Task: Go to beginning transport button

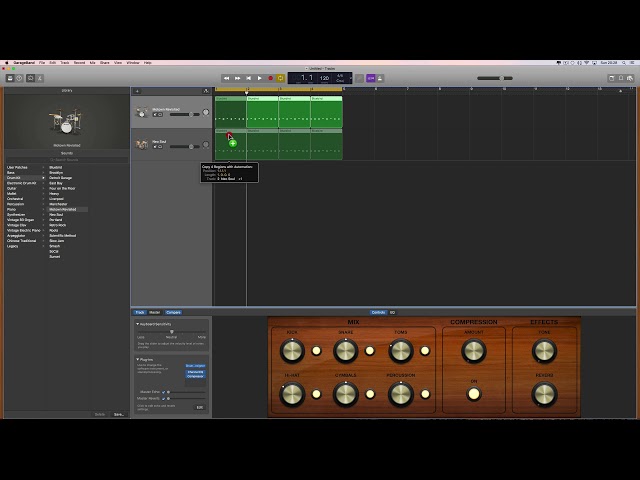Action: coord(248,78)
